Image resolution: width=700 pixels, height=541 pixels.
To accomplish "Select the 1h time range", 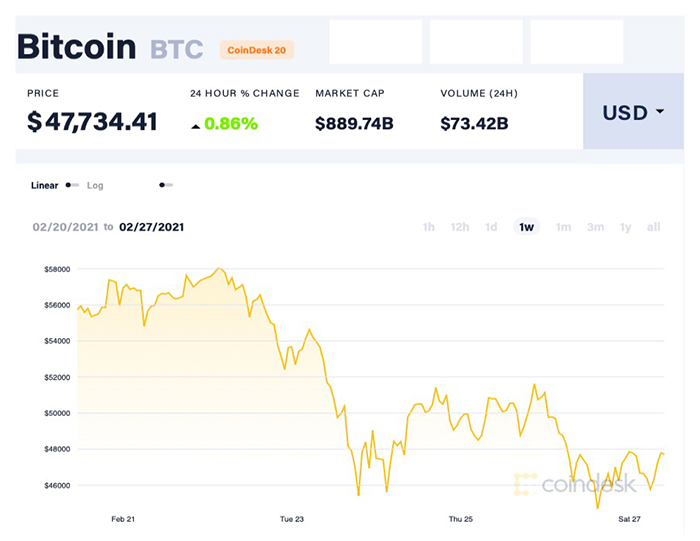I will point(428,227).
